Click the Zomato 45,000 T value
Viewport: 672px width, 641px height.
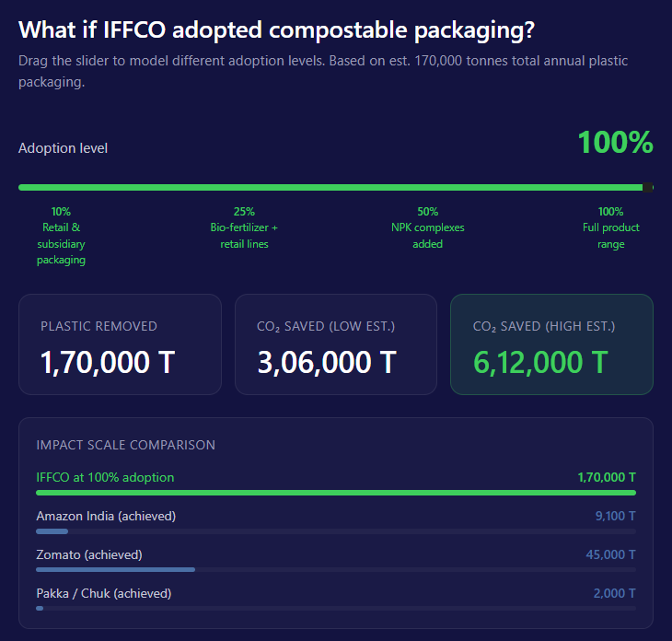click(611, 554)
